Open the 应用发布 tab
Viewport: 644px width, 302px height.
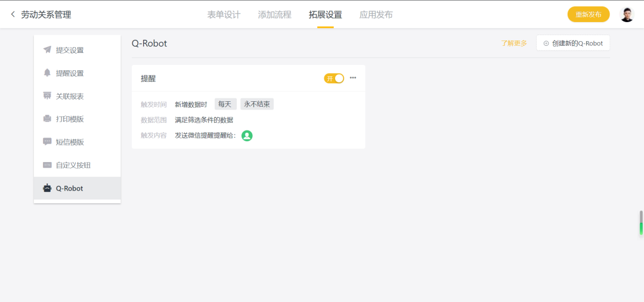376,15
